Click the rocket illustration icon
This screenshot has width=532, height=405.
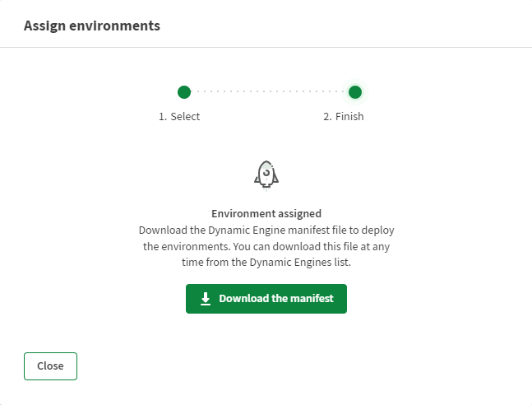tap(266, 175)
